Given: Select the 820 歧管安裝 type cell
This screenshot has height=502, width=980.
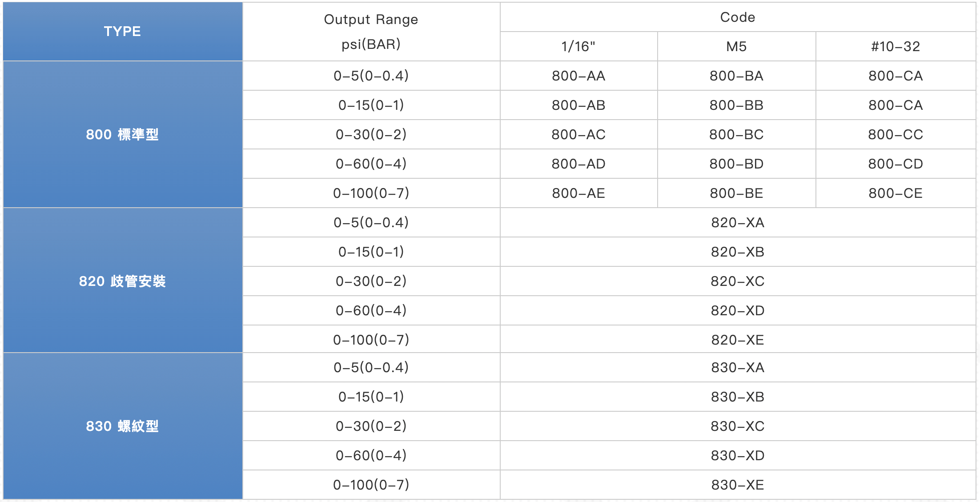Looking at the screenshot, I should (123, 281).
